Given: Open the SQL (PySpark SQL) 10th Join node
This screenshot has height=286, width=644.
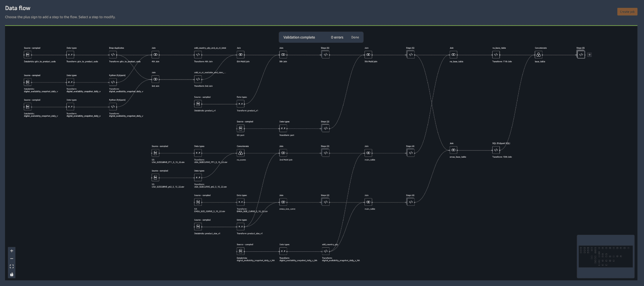Looking at the screenshot, I should tap(496, 150).
